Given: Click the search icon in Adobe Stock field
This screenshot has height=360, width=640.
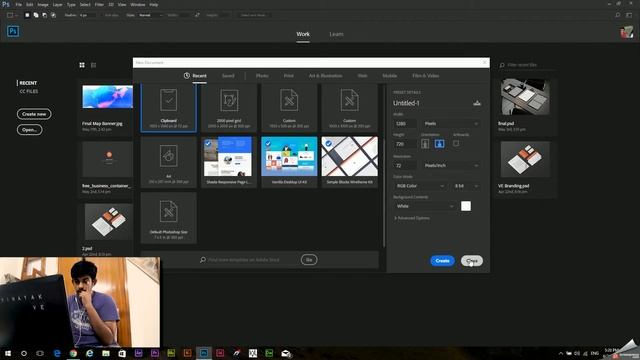Looking at the screenshot, I should click(x=203, y=260).
